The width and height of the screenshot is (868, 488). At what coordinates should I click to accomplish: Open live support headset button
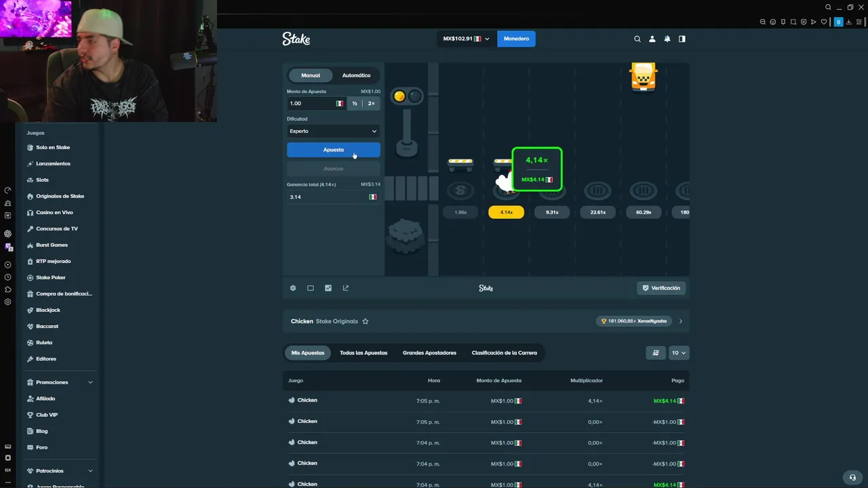coord(853,477)
